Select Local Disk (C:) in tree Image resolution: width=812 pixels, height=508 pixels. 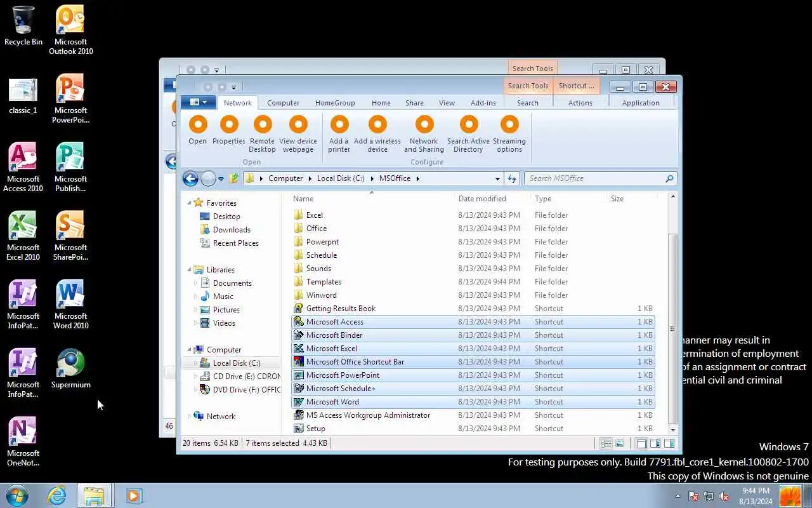coord(237,363)
